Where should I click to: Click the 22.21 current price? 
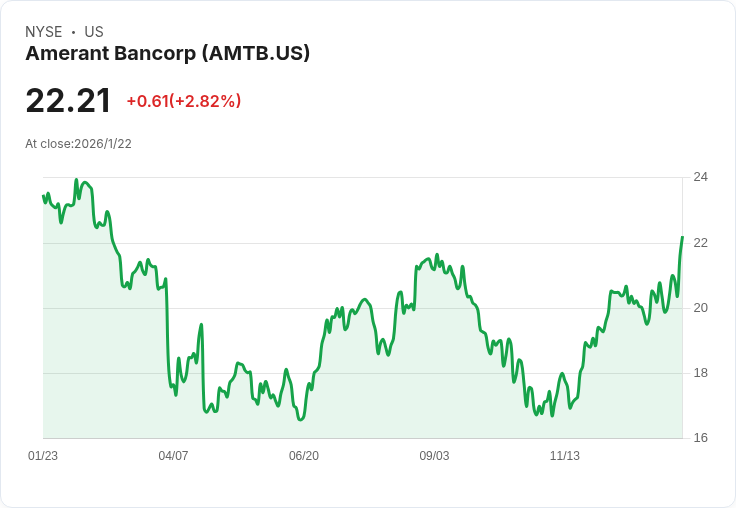pos(68,101)
